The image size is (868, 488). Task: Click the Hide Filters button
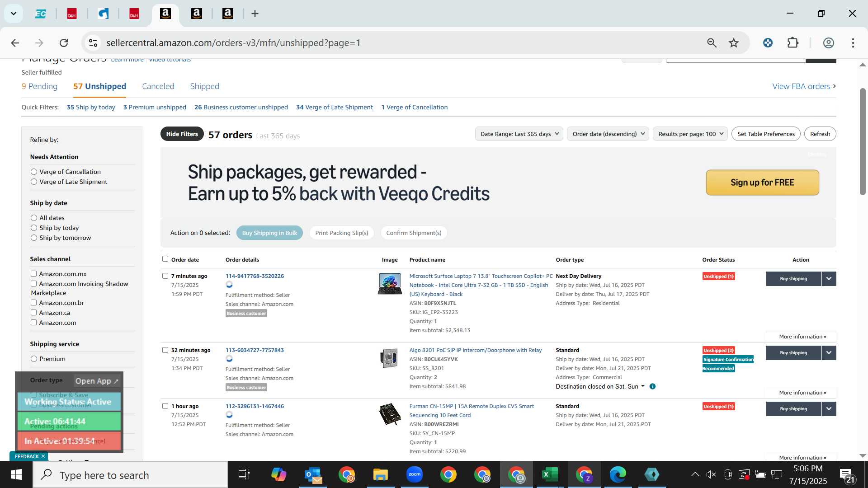click(182, 134)
